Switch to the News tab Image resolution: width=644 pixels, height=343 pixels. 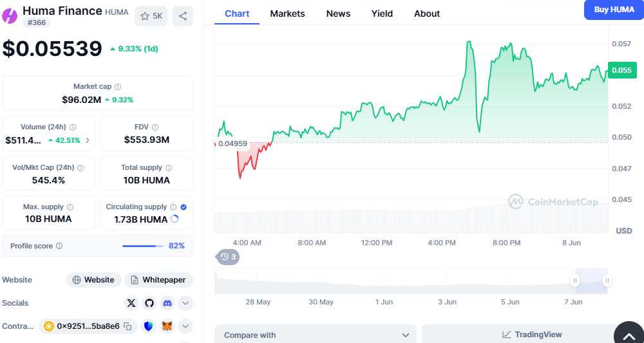tap(339, 14)
